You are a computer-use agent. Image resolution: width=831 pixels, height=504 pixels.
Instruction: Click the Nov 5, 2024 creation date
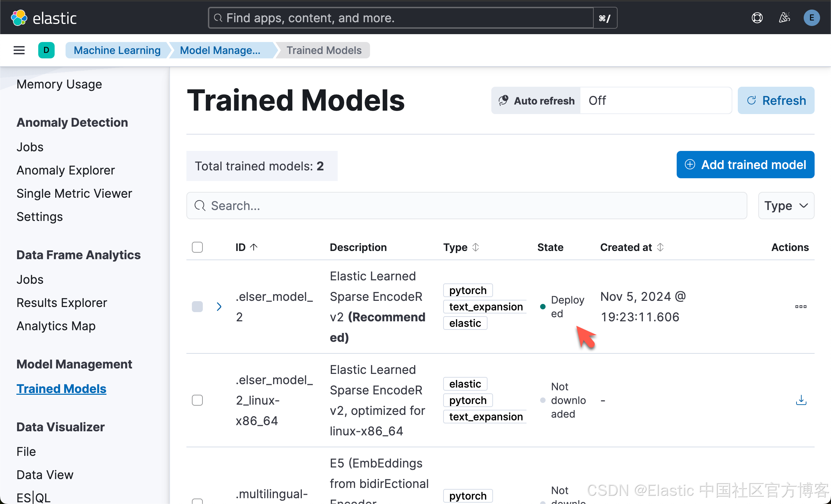[x=643, y=307]
